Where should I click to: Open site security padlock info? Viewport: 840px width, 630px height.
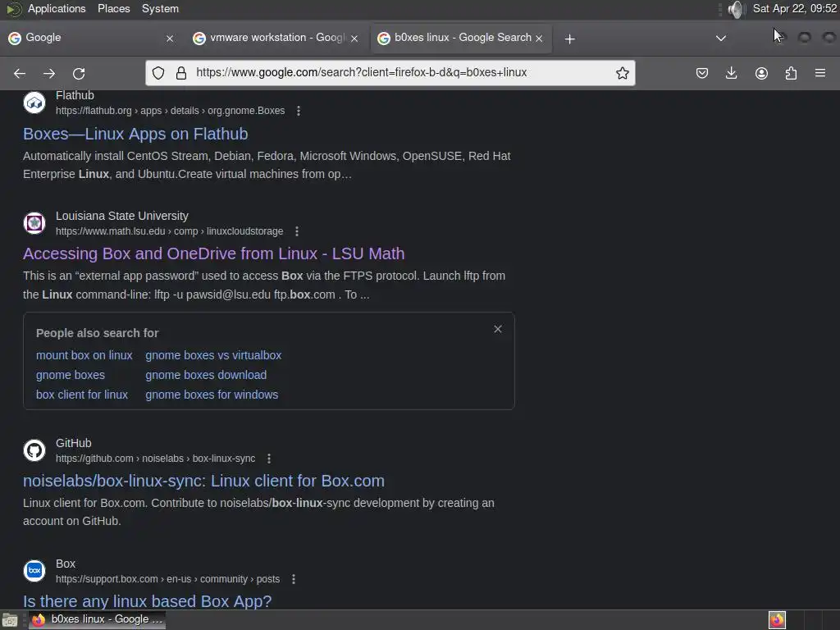click(x=181, y=73)
